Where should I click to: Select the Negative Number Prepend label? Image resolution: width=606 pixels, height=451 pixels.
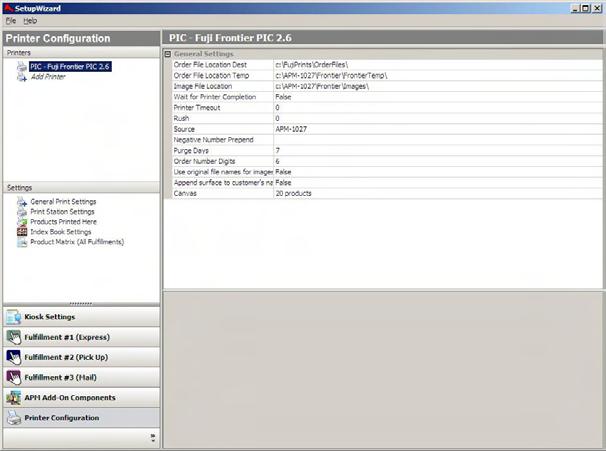213,140
